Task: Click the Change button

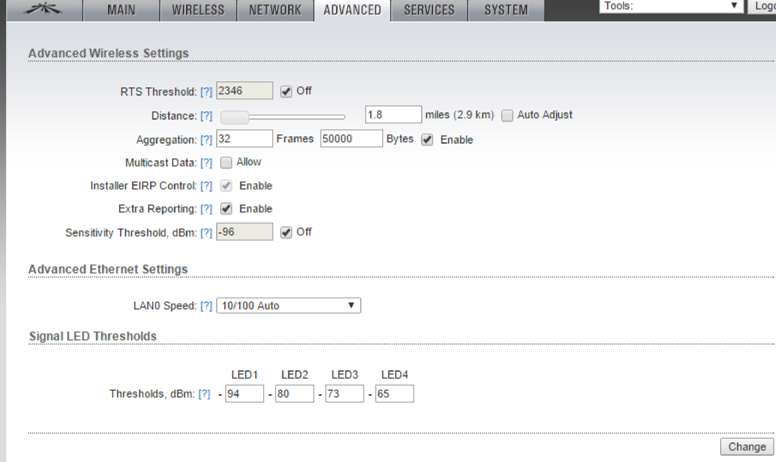Action: click(747, 447)
